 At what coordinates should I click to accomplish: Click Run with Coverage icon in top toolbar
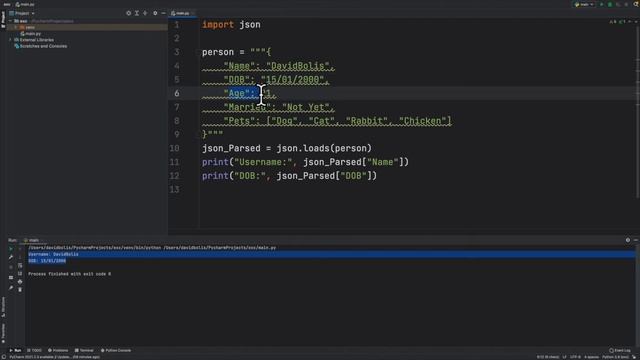point(618,4)
